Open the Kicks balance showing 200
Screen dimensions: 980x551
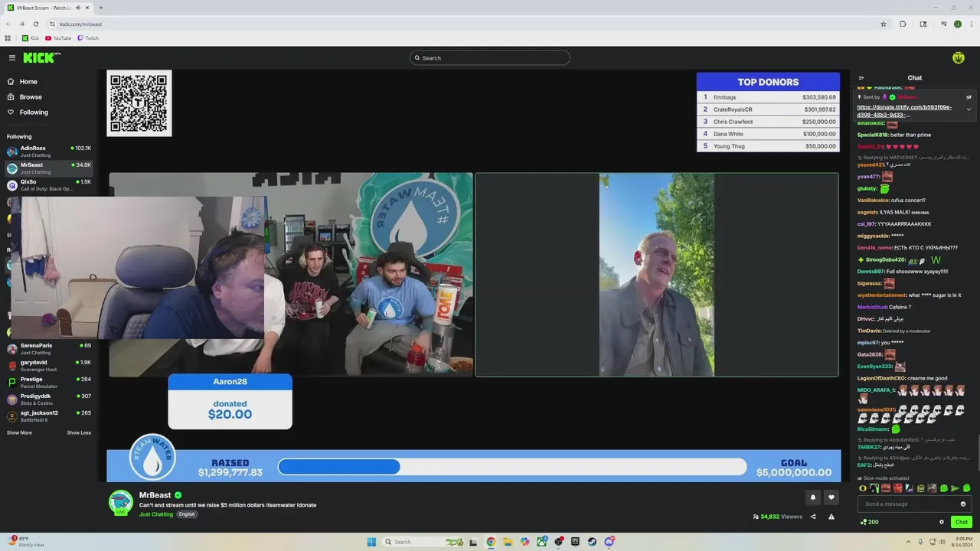870,522
